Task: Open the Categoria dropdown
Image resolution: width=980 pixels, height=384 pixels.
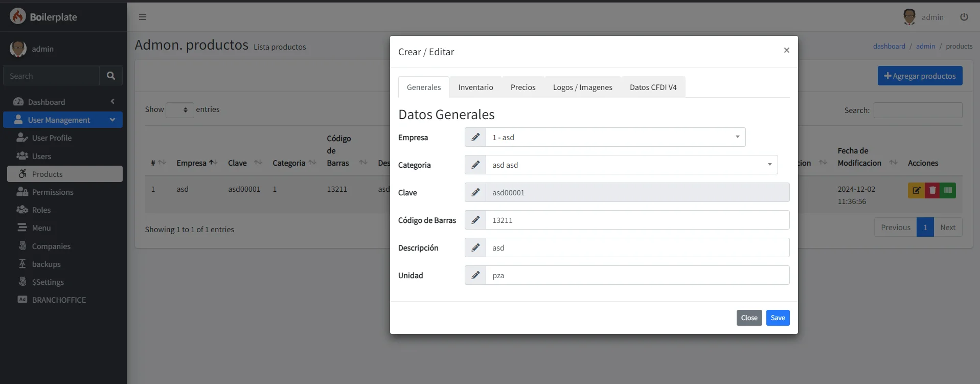Action: click(x=631, y=165)
